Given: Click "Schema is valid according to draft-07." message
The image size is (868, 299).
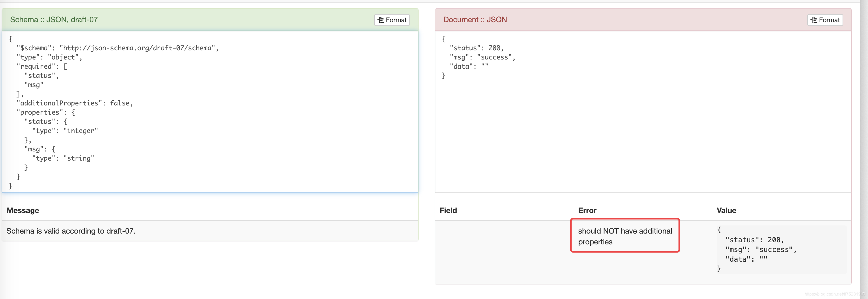Looking at the screenshot, I should (x=71, y=231).
